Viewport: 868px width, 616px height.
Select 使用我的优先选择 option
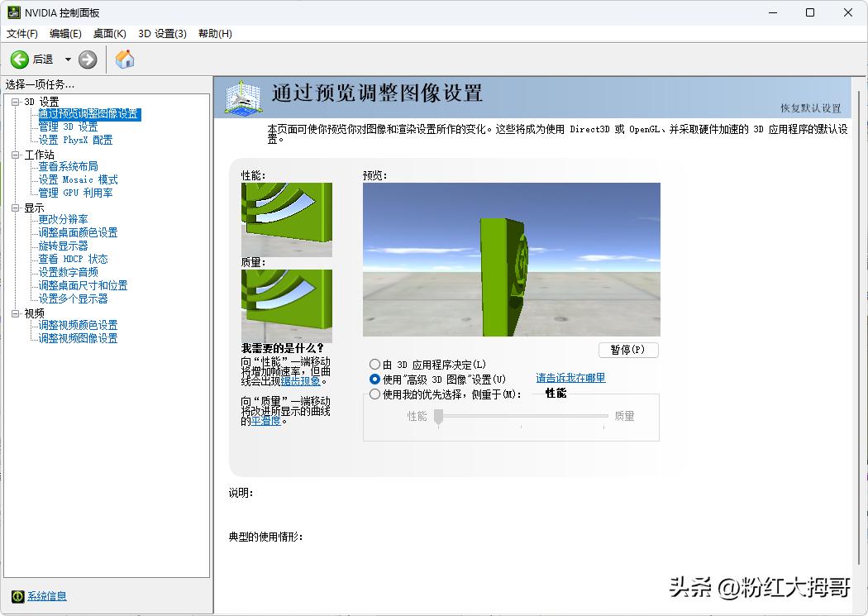click(375, 394)
